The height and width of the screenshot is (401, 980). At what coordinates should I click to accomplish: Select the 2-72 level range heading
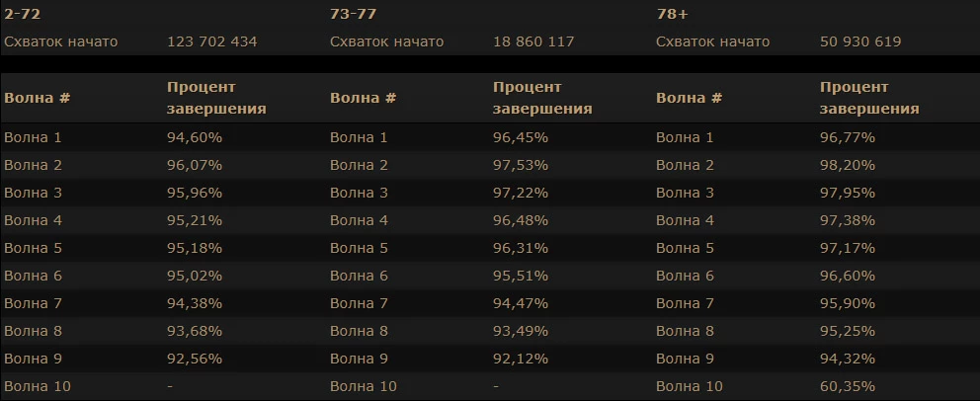tap(23, 15)
